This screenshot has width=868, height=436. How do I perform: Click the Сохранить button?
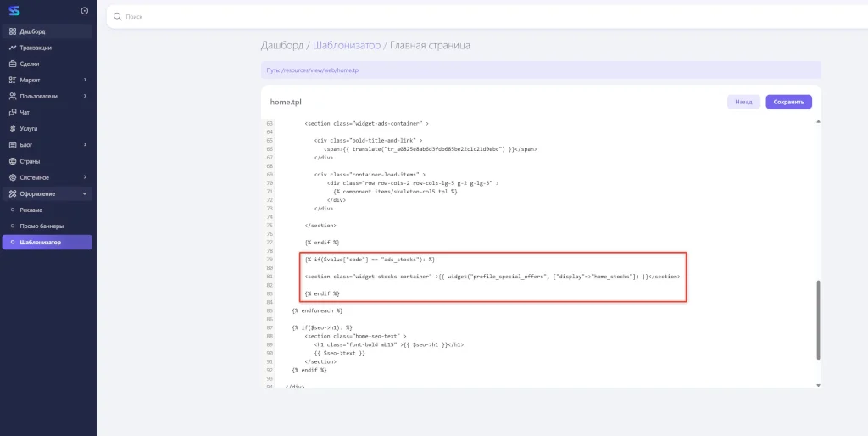(x=788, y=102)
